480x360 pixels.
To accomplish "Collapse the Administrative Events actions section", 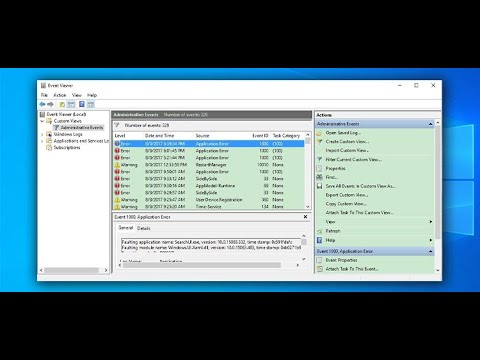I will point(430,124).
